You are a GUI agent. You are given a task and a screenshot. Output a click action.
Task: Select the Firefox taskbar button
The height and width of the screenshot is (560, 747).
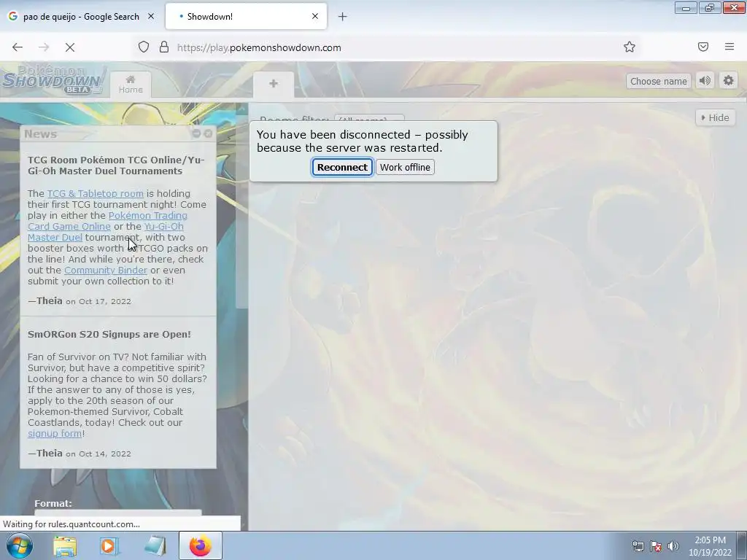coord(201,545)
